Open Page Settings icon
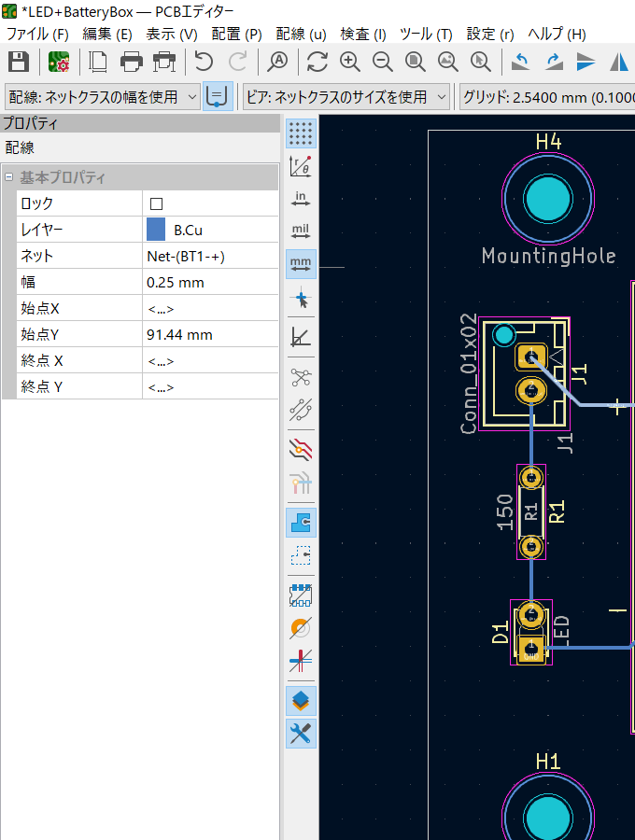The image size is (635, 840). pyautogui.click(x=97, y=63)
